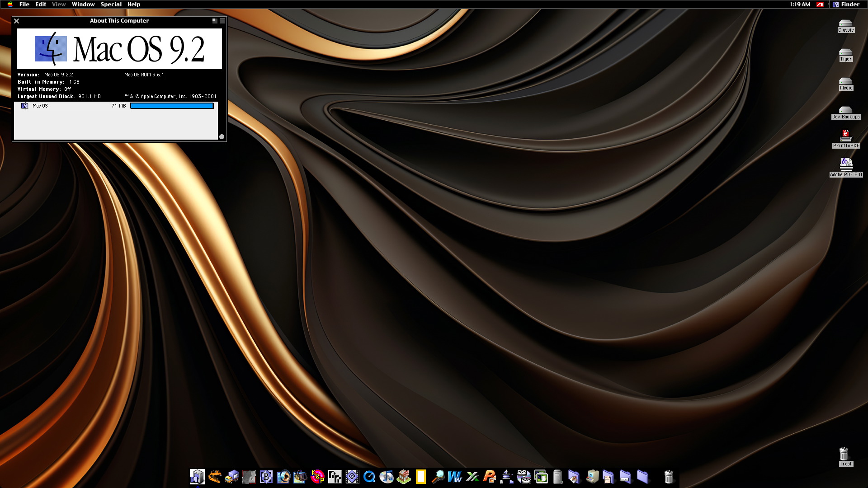Image resolution: width=868 pixels, height=488 pixels.
Task: Open the Finder icon in the dock
Action: coord(197,477)
